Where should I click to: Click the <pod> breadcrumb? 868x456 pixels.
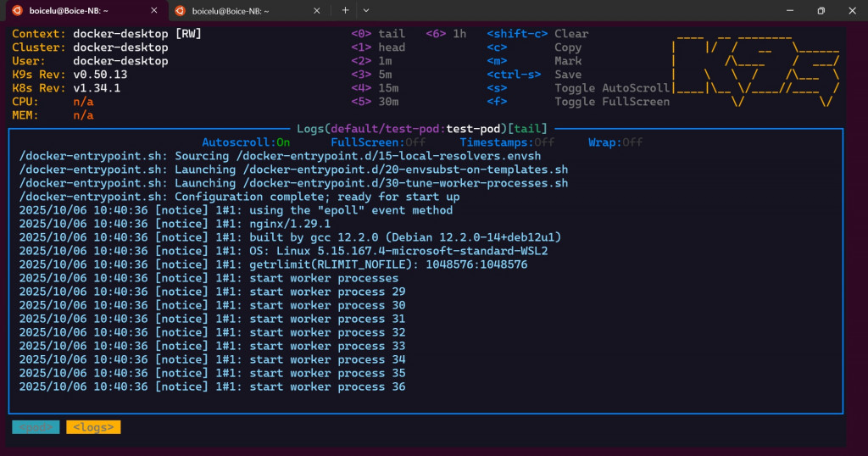36,427
